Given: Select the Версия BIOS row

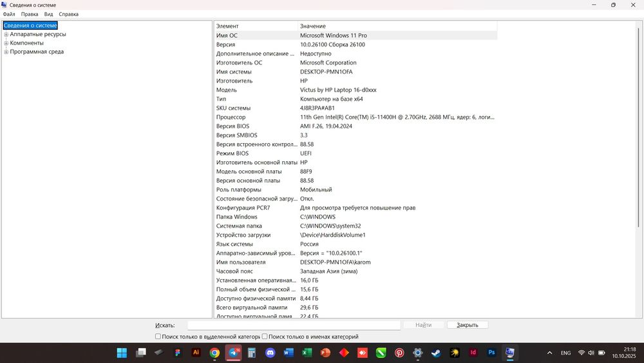Looking at the screenshot, I should (355, 126).
